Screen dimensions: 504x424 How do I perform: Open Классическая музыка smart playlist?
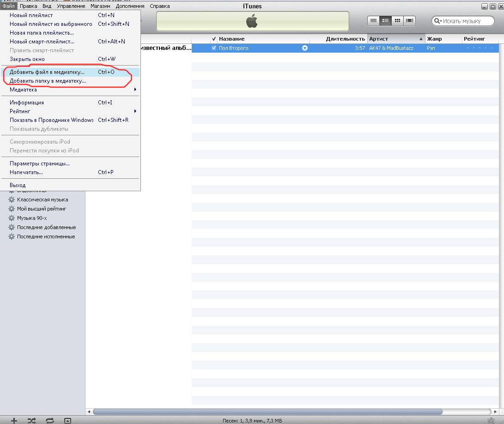pyautogui.click(x=43, y=200)
